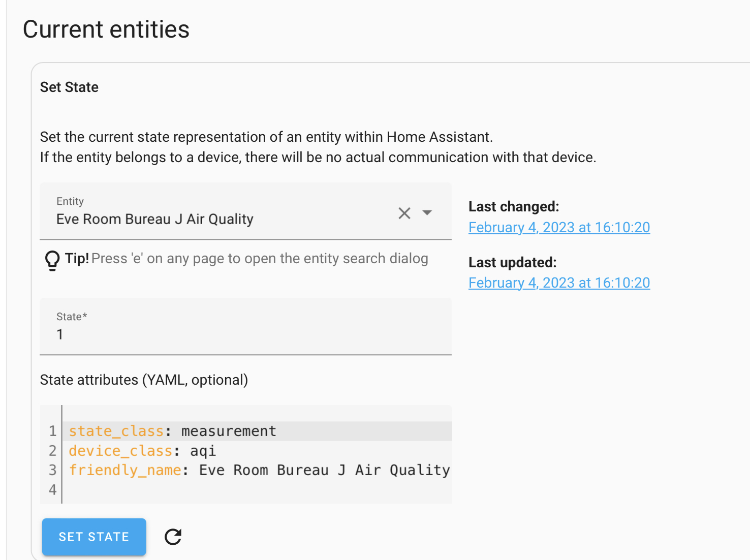Click the State attributes label
This screenshot has height=560, width=750.
144,380
